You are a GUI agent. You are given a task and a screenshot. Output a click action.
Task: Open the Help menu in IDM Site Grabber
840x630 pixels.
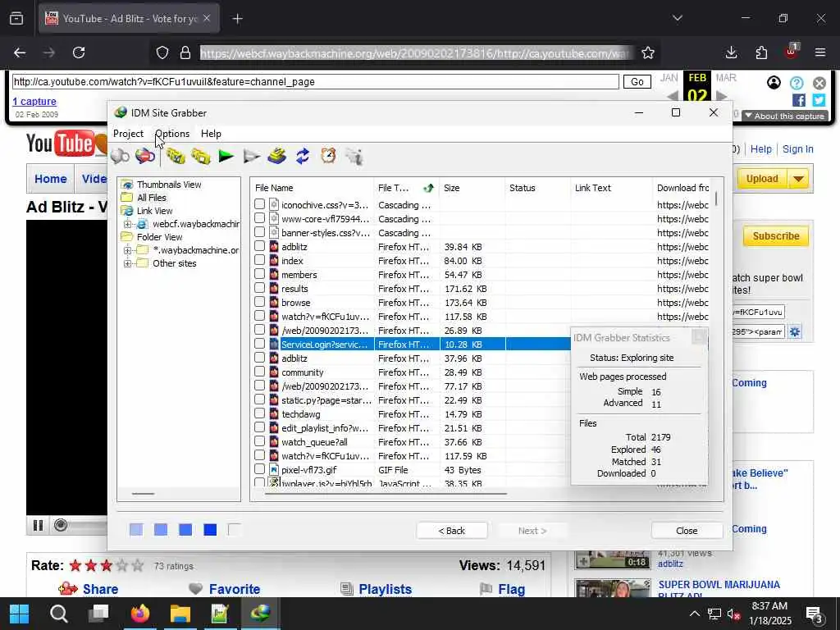[x=211, y=134]
